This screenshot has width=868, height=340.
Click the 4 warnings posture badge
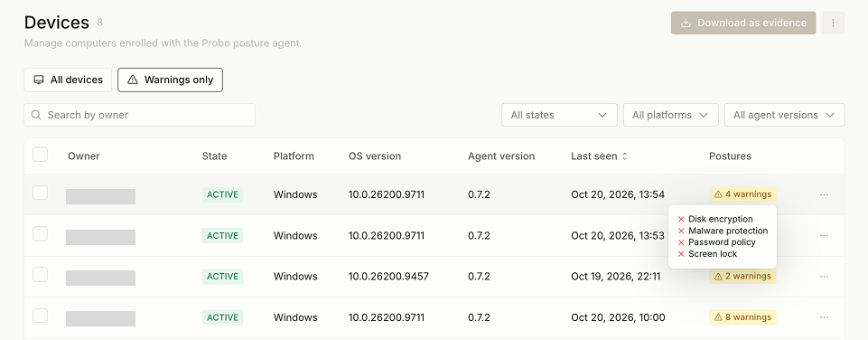click(x=742, y=194)
